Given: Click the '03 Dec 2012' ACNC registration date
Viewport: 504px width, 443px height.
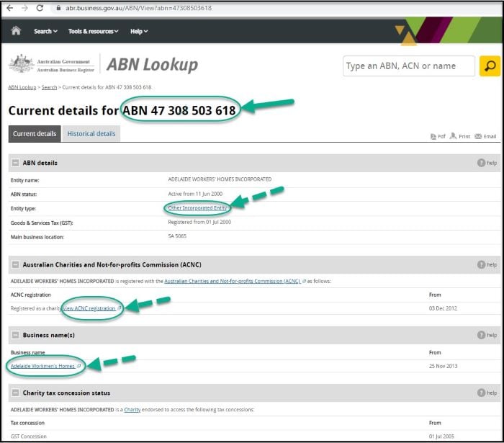Looking at the screenshot, I should coord(443,308).
